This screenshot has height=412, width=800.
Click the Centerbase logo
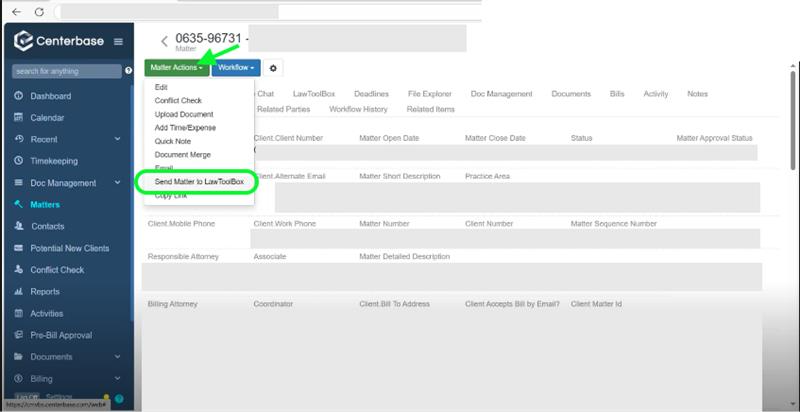(x=59, y=41)
